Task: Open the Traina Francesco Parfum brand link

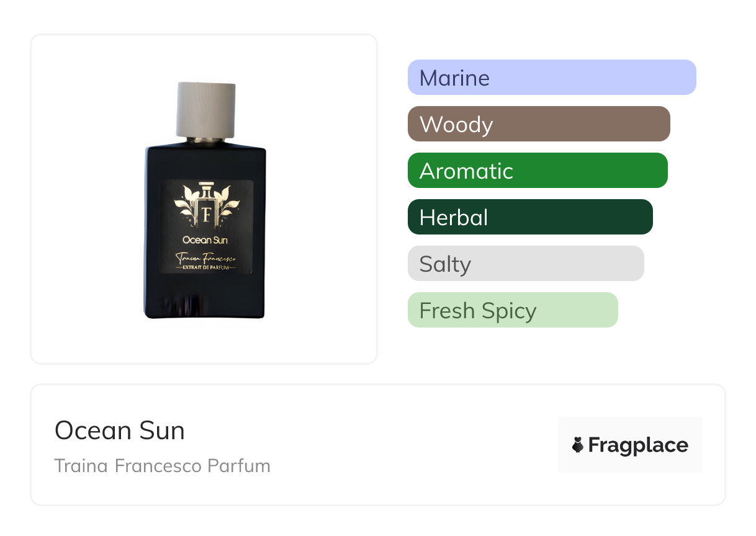Action: tap(162, 465)
